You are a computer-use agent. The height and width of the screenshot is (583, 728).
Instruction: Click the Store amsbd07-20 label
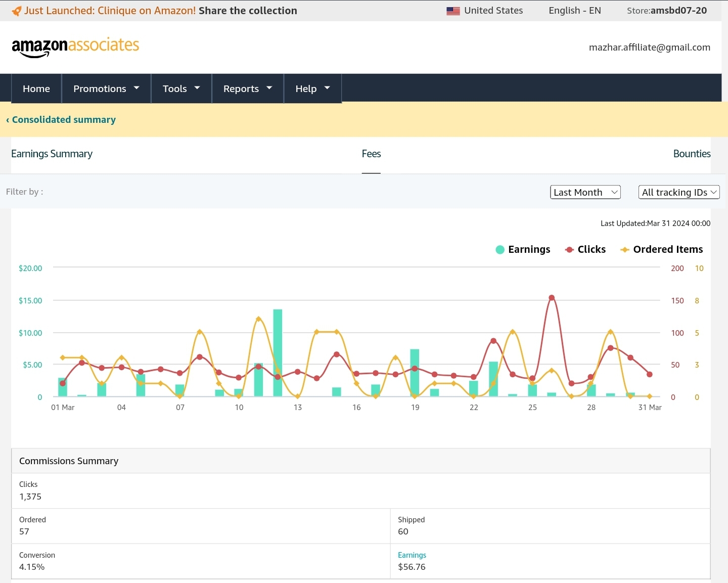(x=667, y=11)
